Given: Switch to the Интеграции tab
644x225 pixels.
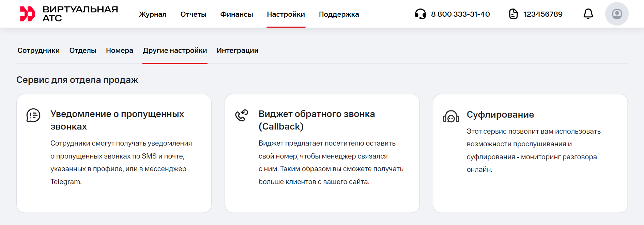Looking at the screenshot, I should tap(237, 50).
